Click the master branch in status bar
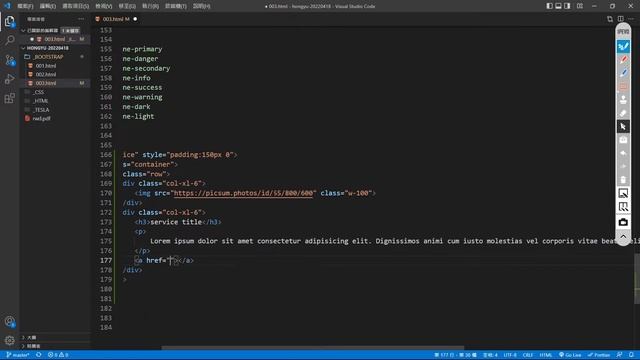This screenshot has width=640, height=360. click(18, 355)
